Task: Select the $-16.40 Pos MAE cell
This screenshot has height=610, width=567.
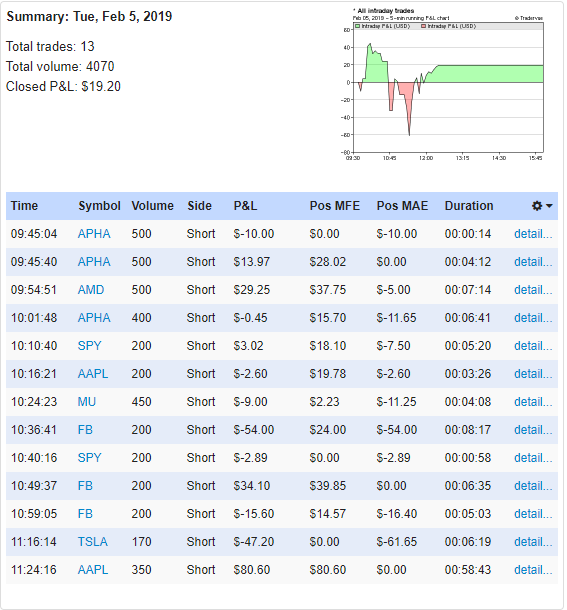Action: pyautogui.click(x=397, y=514)
